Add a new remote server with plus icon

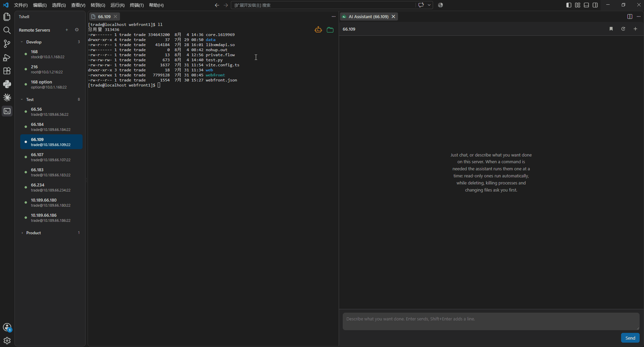click(x=67, y=30)
